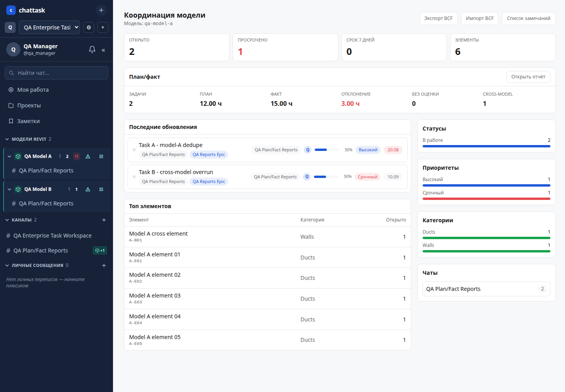565x392 pixels.
Task: Go to Моя работа
Action: coord(56,90)
